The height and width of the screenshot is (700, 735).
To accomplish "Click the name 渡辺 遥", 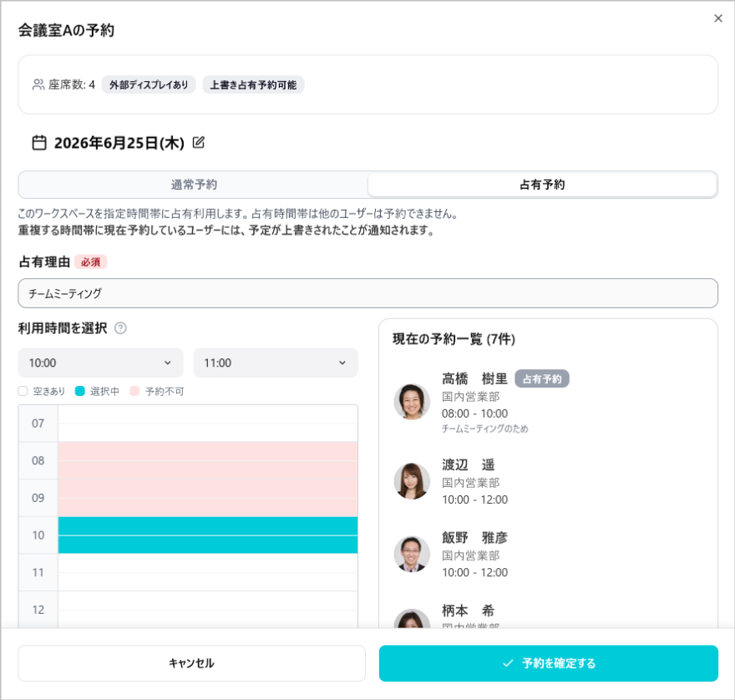I will click(x=468, y=464).
